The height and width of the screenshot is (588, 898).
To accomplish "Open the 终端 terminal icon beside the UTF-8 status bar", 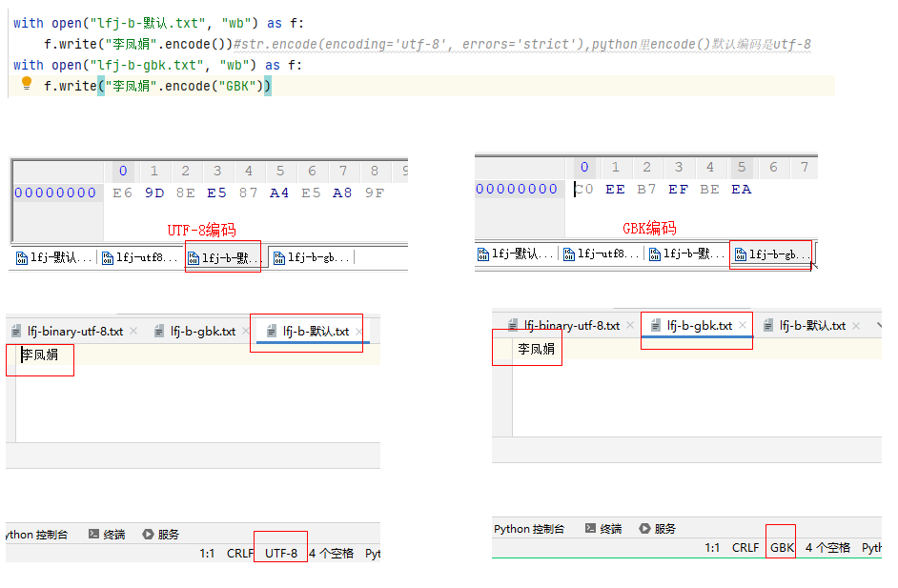I will 94,535.
